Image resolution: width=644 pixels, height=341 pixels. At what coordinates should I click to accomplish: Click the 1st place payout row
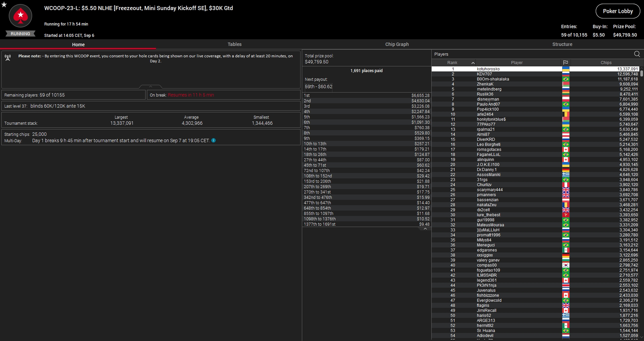(367, 96)
